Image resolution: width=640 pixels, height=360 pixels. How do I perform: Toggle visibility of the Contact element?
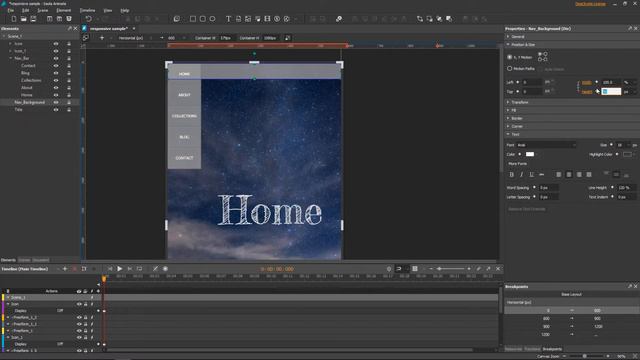pyautogui.click(x=56, y=66)
